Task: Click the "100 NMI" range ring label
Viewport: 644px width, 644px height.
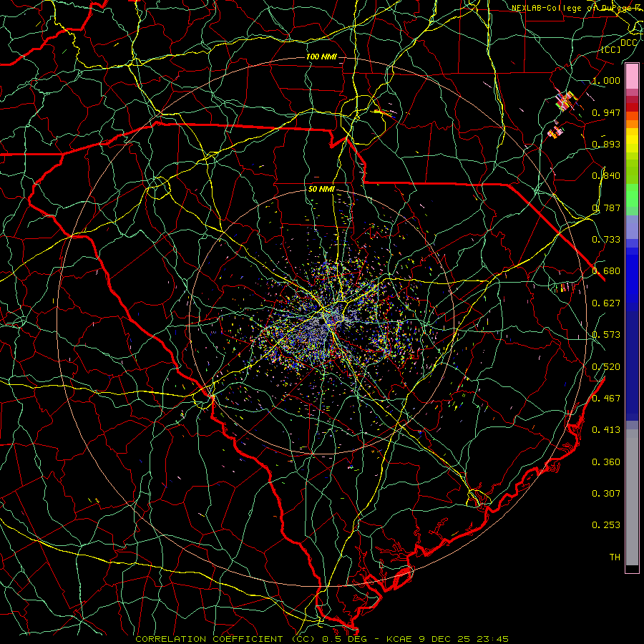Action: (321, 57)
